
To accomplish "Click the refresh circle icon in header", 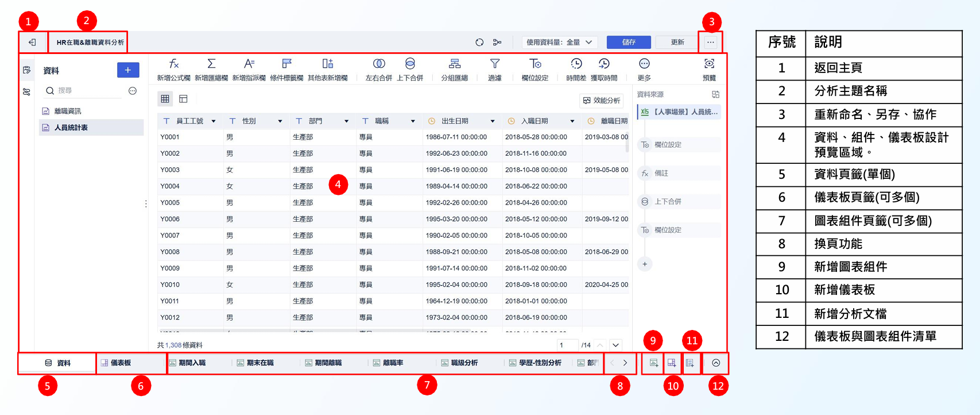I will [479, 43].
